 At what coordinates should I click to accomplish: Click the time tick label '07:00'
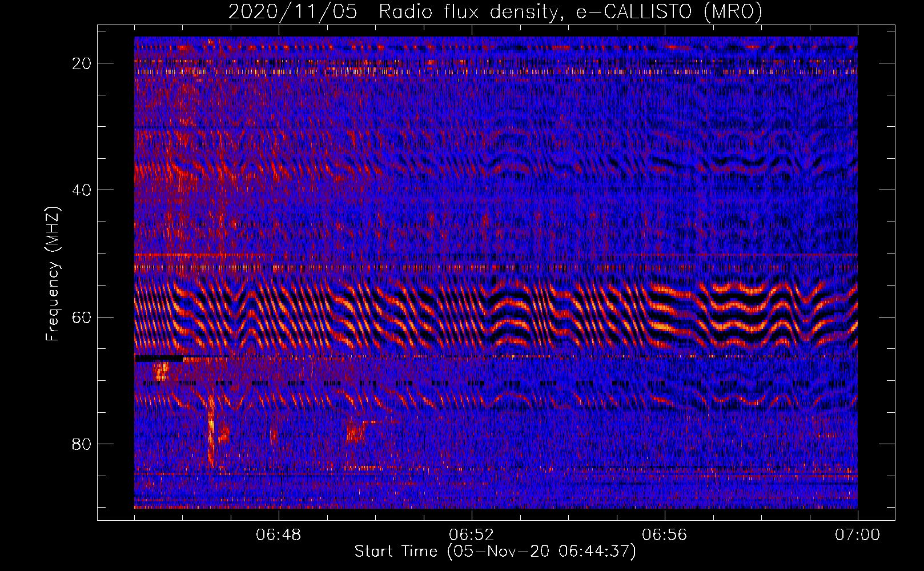tap(858, 535)
